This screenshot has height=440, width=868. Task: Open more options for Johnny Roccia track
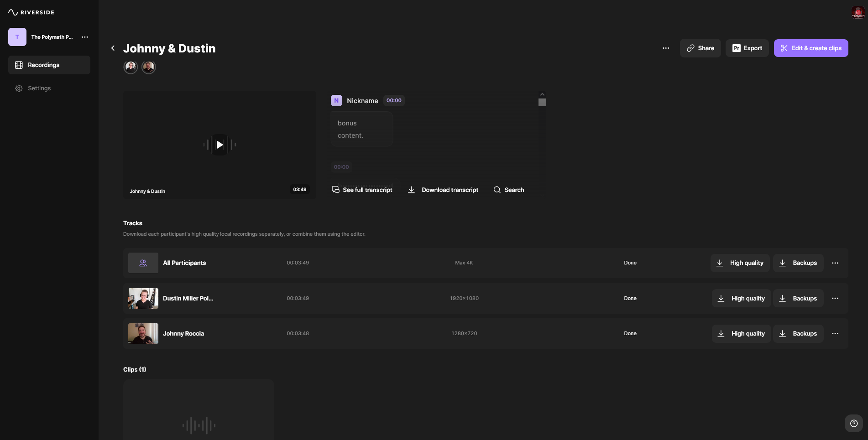[x=835, y=334]
